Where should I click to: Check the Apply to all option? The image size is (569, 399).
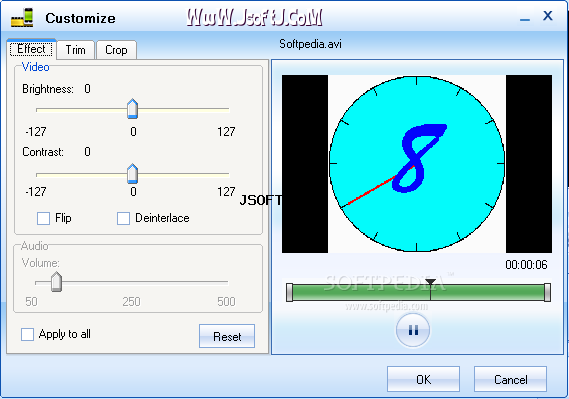[x=28, y=334]
